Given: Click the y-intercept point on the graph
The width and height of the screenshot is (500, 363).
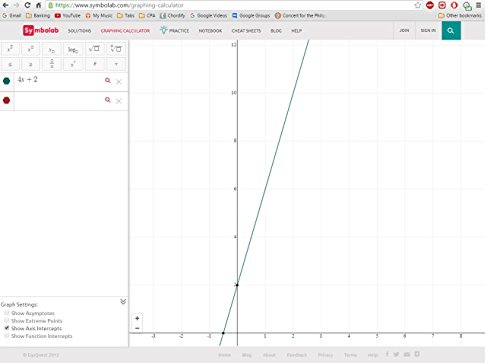Looking at the screenshot, I should (237, 285).
